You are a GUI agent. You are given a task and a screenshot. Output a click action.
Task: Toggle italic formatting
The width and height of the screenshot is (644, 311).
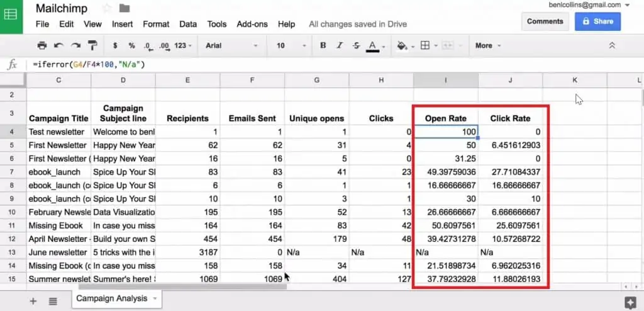(x=340, y=46)
